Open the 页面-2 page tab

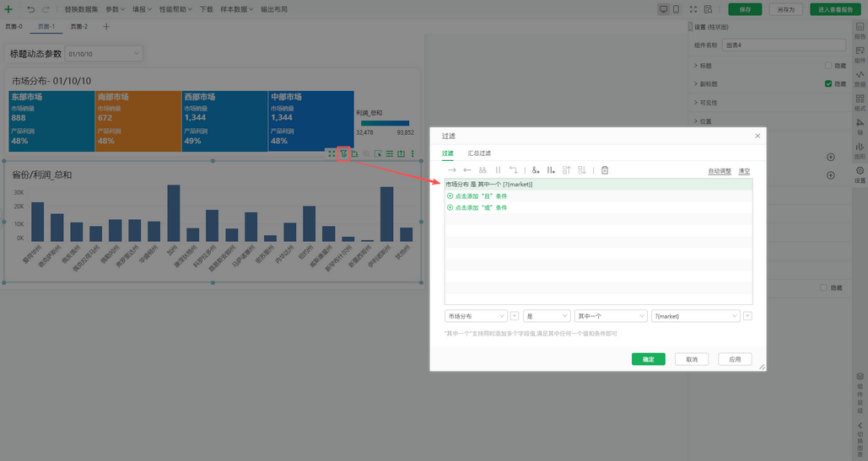click(x=79, y=27)
